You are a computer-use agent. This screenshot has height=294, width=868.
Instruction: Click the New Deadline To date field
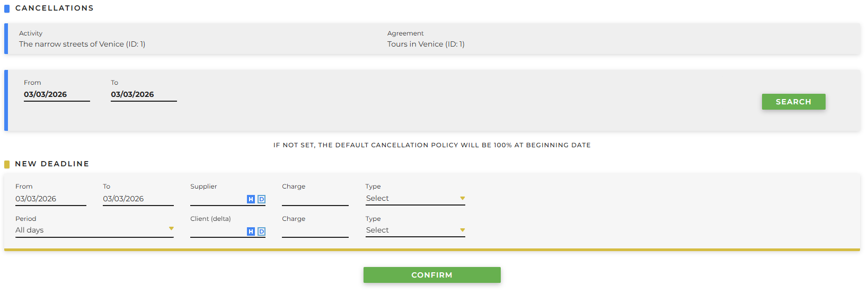[x=138, y=199]
